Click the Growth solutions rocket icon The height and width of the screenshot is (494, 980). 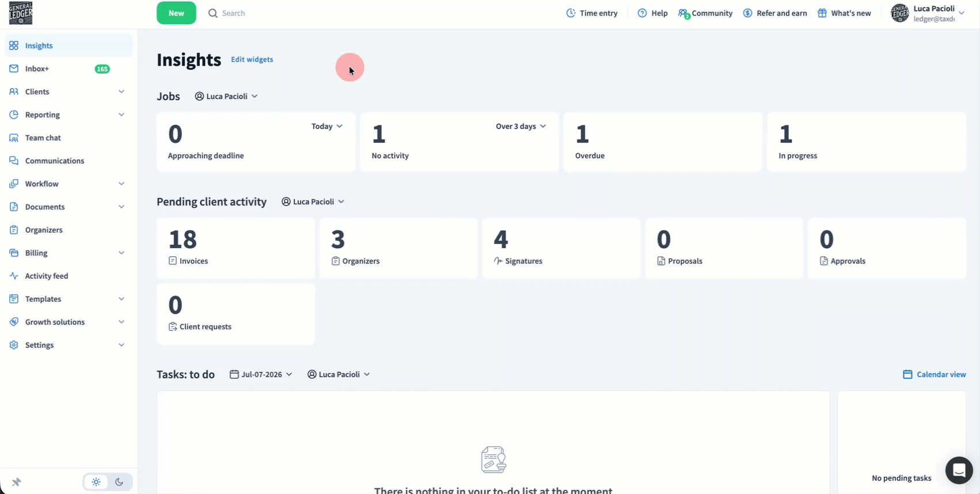14,322
